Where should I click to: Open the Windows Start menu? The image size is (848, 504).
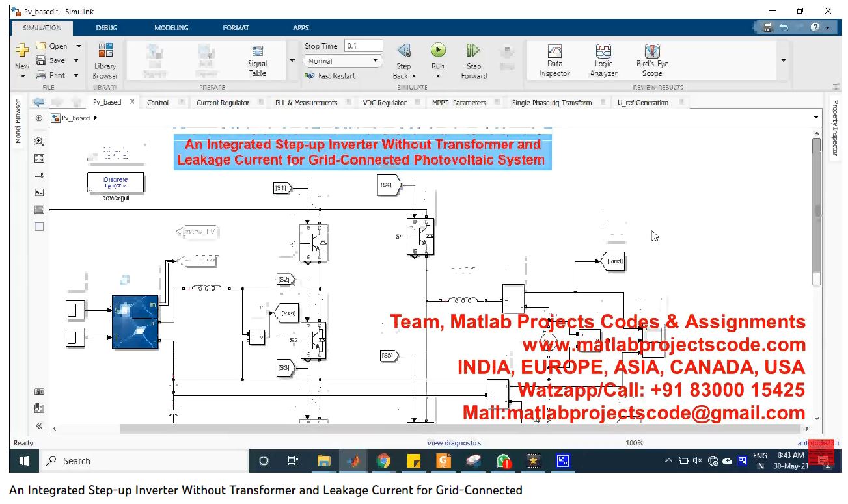25,461
